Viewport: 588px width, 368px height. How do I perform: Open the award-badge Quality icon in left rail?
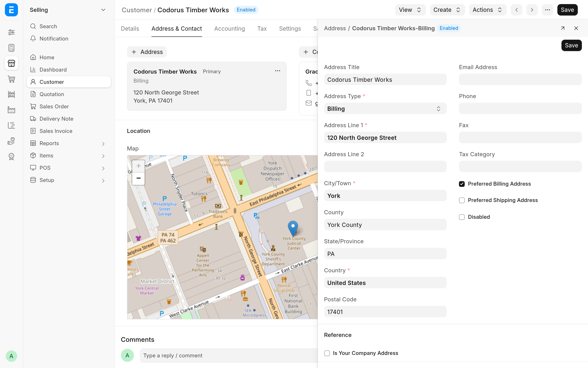point(11,156)
